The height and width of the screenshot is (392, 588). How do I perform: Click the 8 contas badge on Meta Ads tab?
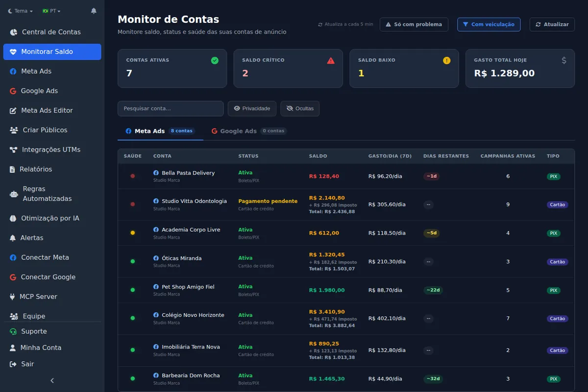[x=182, y=131]
